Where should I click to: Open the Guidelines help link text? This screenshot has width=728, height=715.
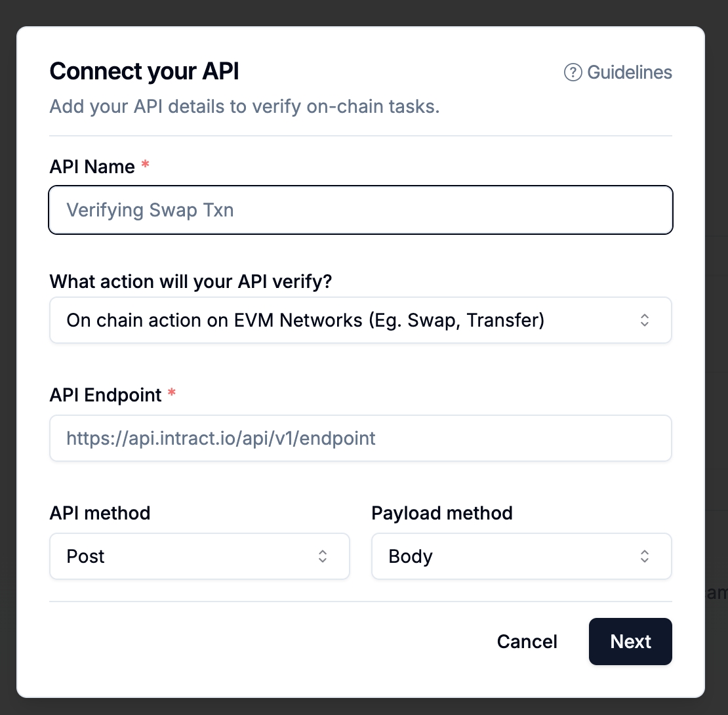coord(629,72)
